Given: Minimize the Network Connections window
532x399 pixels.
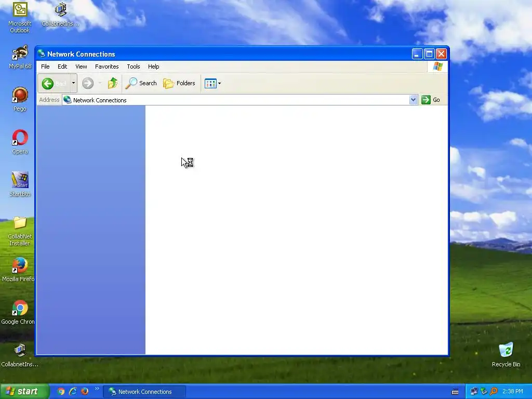Looking at the screenshot, I should (x=417, y=54).
